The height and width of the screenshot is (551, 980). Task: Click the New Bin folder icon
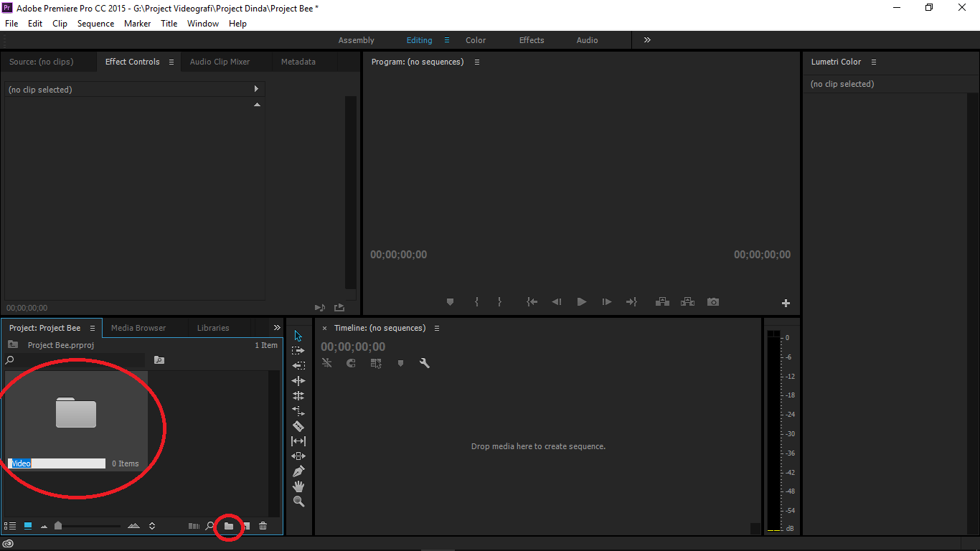pyautogui.click(x=229, y=526)
